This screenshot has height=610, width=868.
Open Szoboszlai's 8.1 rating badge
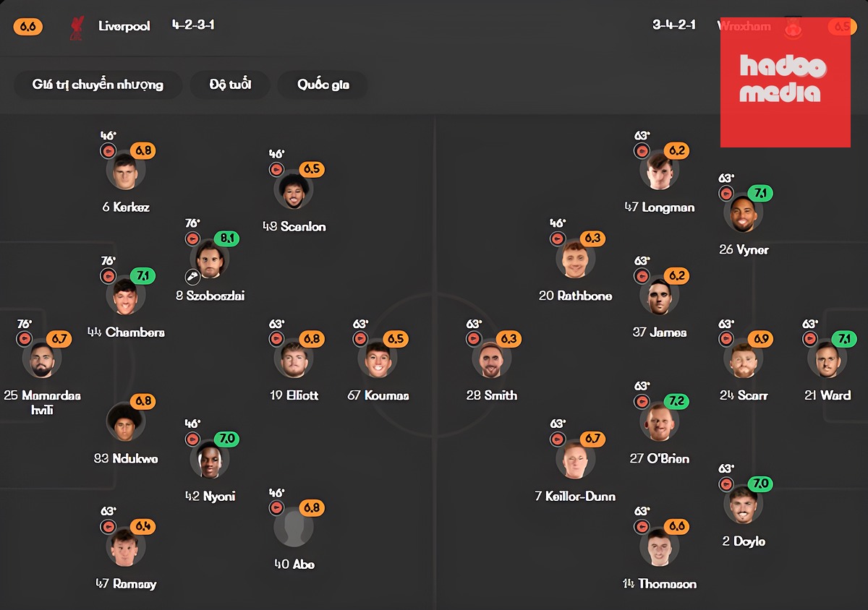click(227, 239)
